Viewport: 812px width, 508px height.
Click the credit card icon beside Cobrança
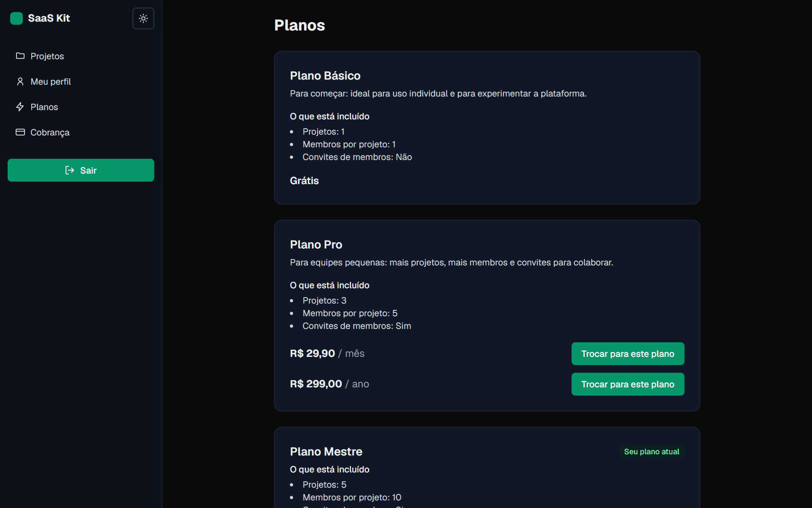(20, 132)
